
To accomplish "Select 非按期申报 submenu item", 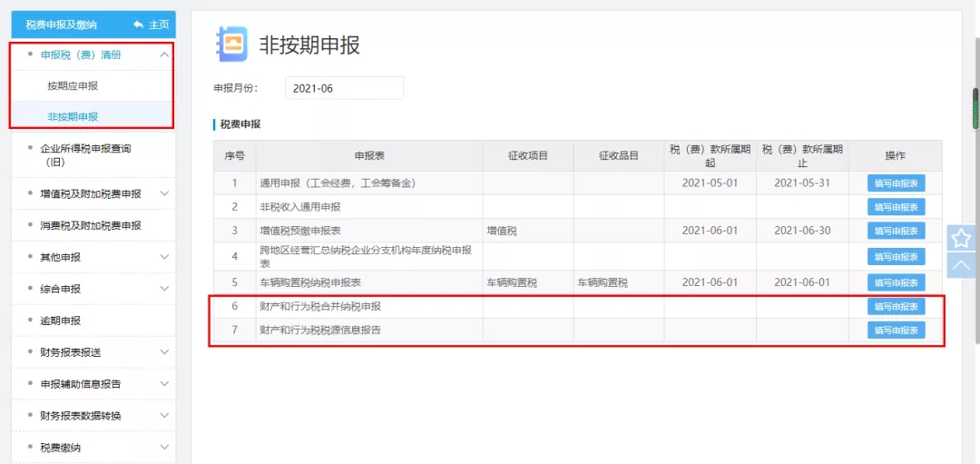I will point(73,116).
